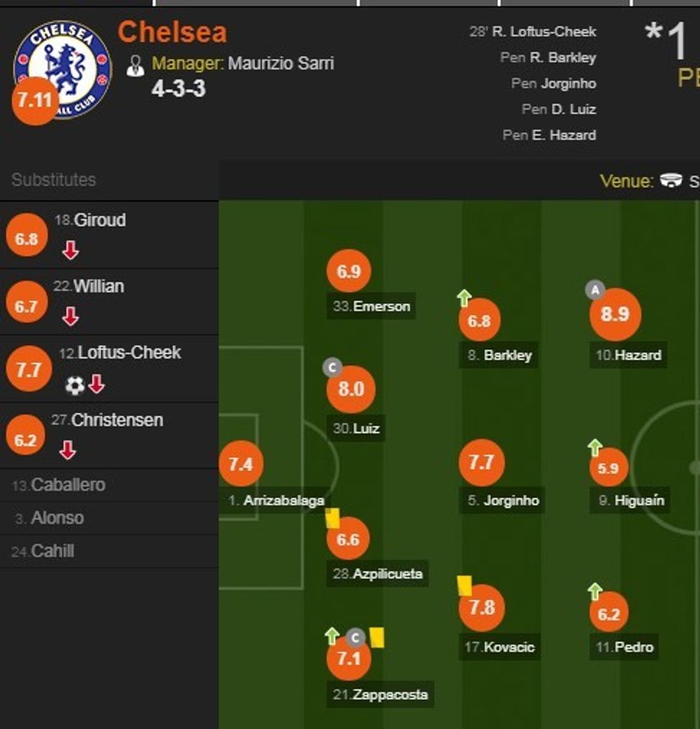This screenshot has height=729, width=700.
Task: Click the green arrow above Barkley's rating
Action: coord(464,298)
